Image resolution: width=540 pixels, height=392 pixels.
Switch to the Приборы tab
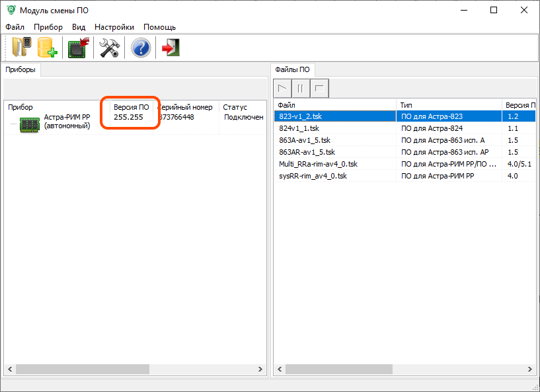tap(20, 69)
